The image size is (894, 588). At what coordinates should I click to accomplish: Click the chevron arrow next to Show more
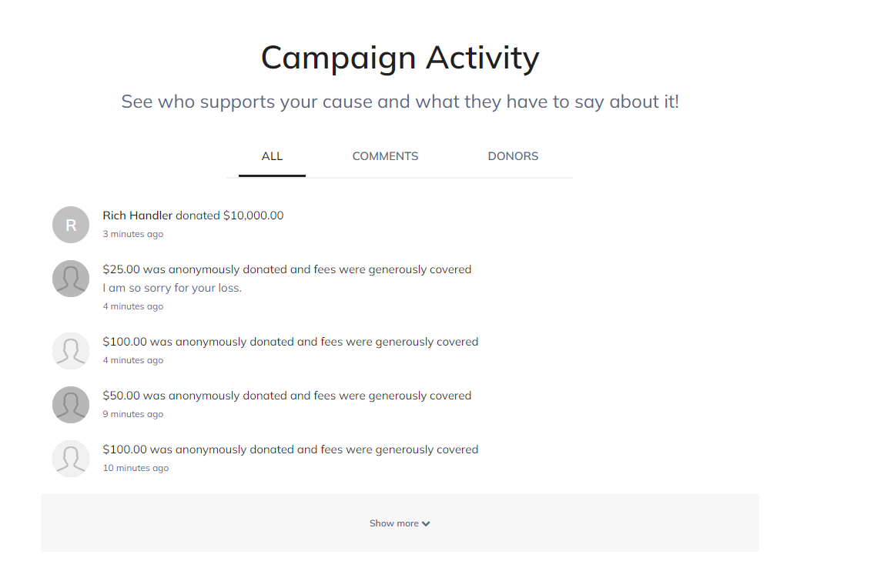(426, 524)
